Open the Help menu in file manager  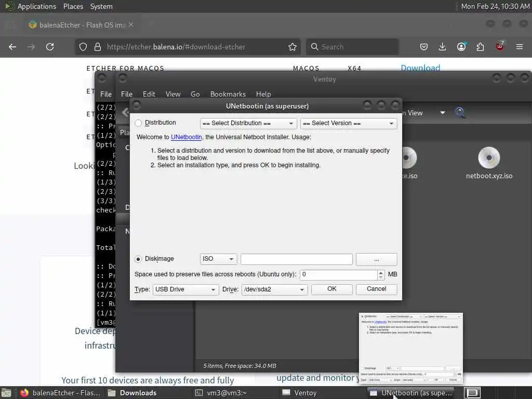pyautogui.click(x=263, y=94)
